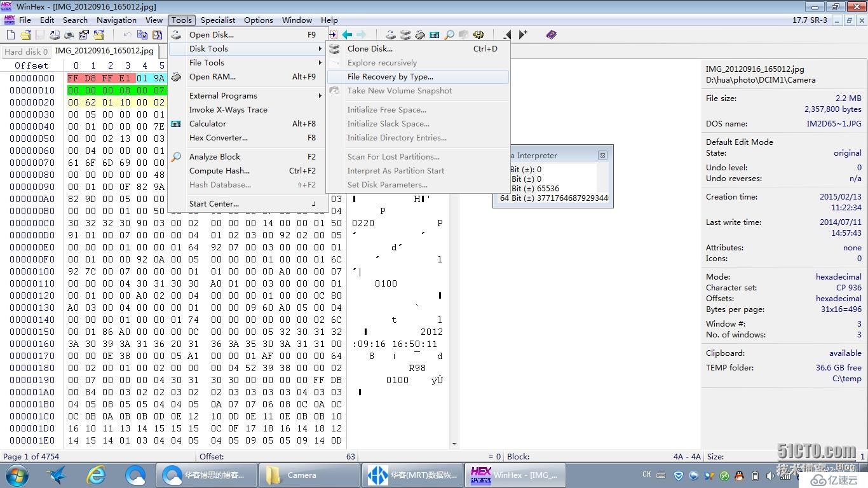
Task: Click QQ penguin system tray icon
Action: pos(739,475)
